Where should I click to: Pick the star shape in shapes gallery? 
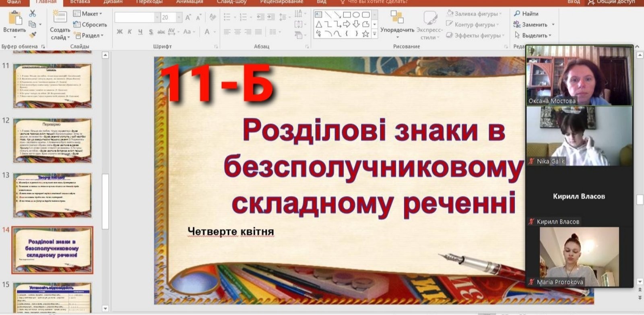point(365,34)
